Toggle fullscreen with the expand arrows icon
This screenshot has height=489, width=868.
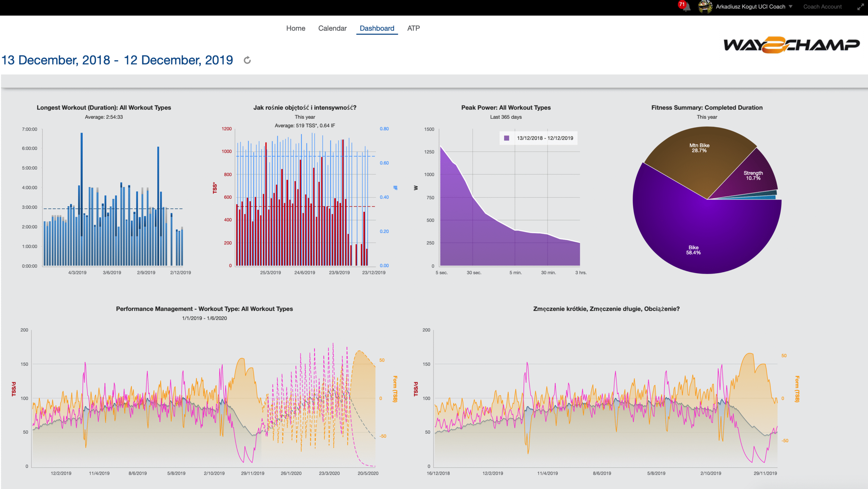(861, 7)
